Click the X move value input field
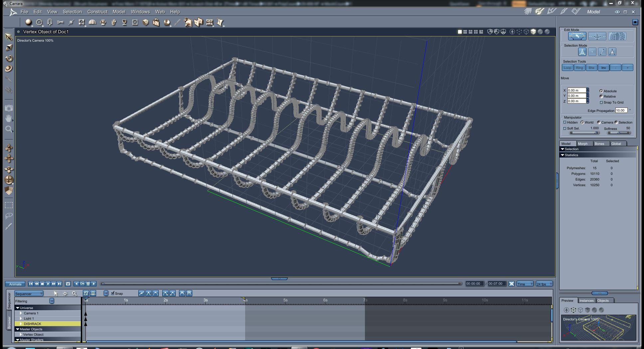This screenshot has width=644, height=349. [x=576, y=90]
